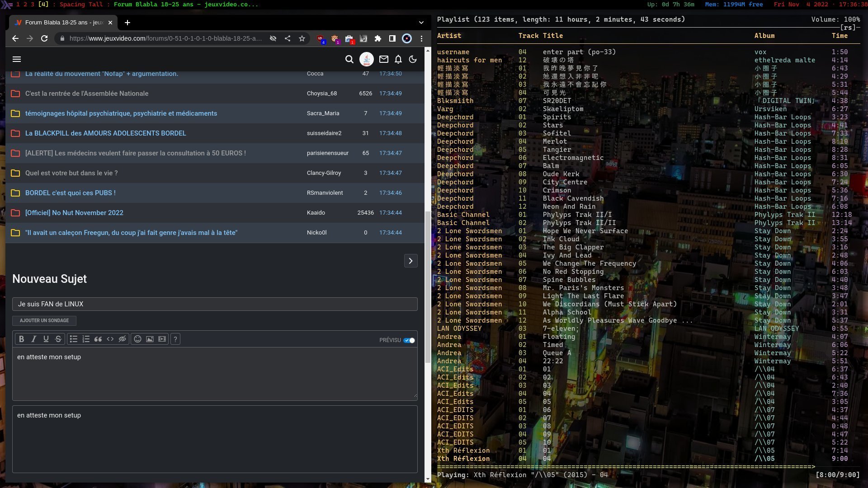Viewport: 868px width, 488px height.
Task: Click the bold formatting icon
Action: pos(21,339)
